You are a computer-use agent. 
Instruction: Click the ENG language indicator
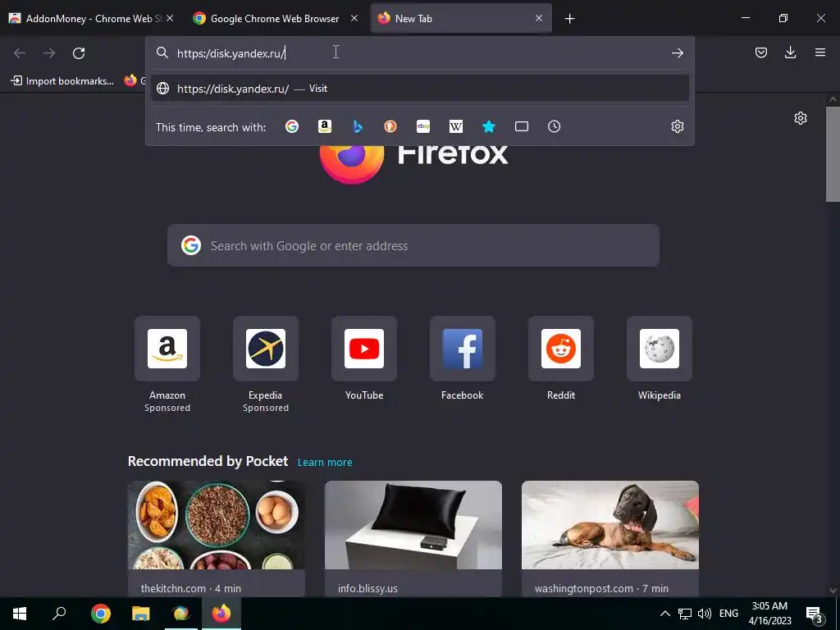(728, 614)
